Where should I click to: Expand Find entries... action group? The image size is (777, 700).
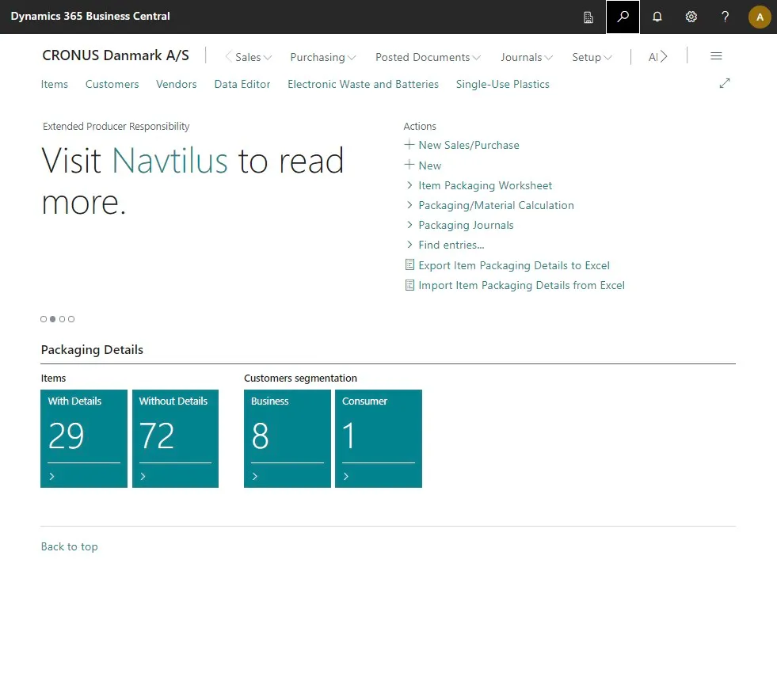409,244
